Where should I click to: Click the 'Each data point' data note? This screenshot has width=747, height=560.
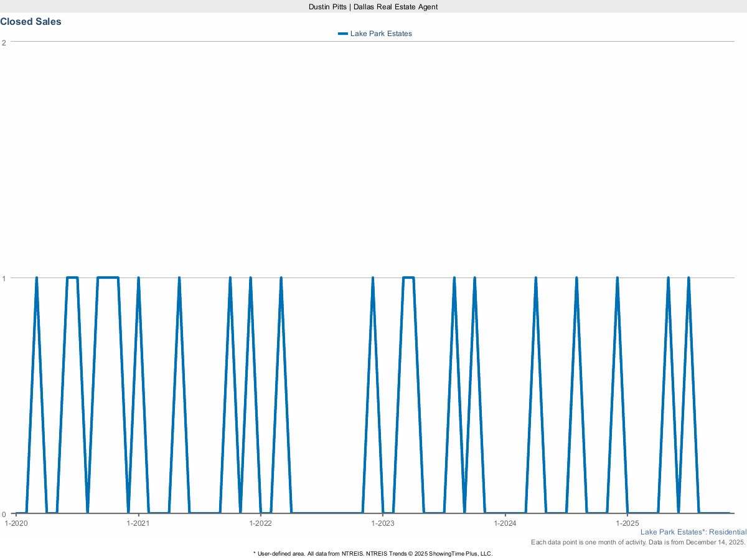click(638, 543)
